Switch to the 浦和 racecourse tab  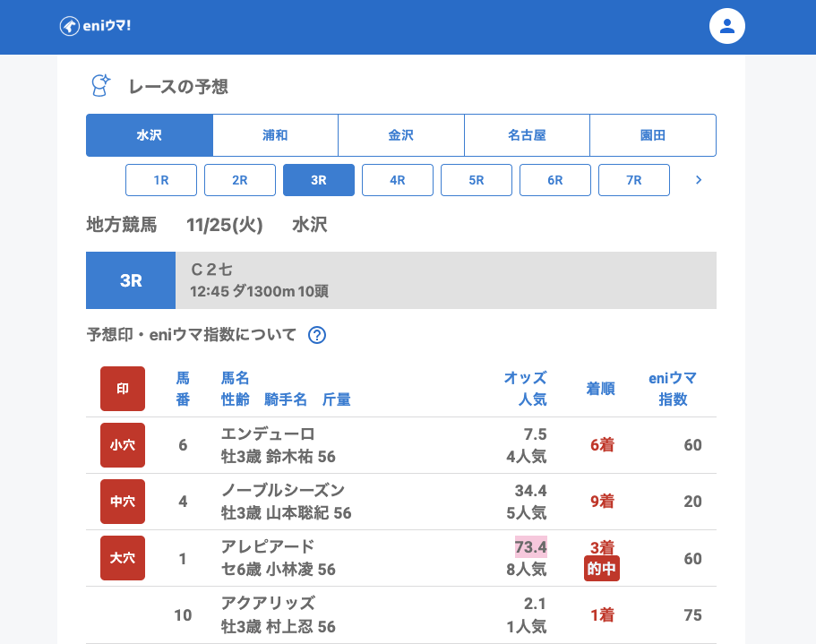click(x=275, y=135)
